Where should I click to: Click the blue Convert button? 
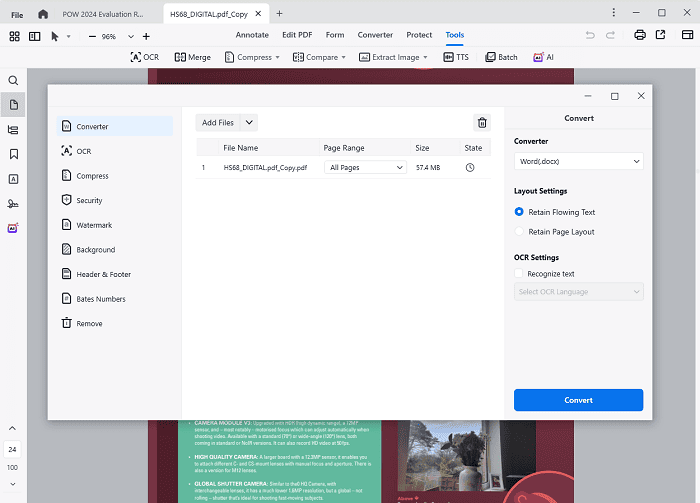pyautogui.click(x=578, y=400)
